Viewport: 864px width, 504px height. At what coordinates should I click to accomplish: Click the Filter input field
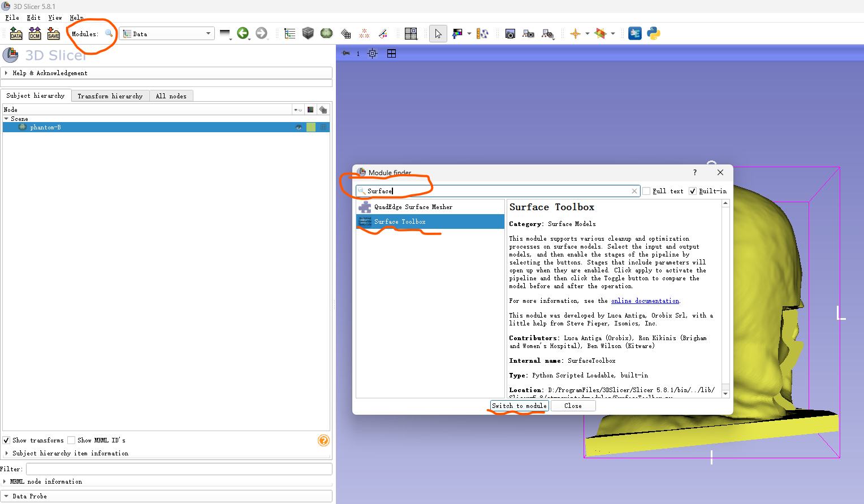point(179,469)
